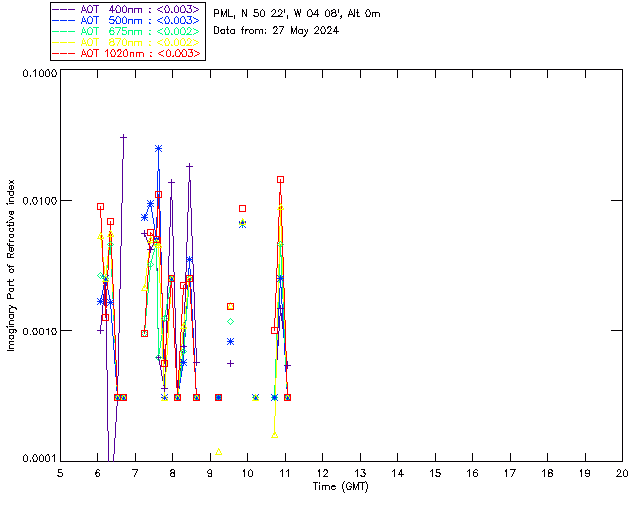Viewport: 640px width, 512px height.
Task: Click the Time (GMT) x-axis label
Action: 341,486
